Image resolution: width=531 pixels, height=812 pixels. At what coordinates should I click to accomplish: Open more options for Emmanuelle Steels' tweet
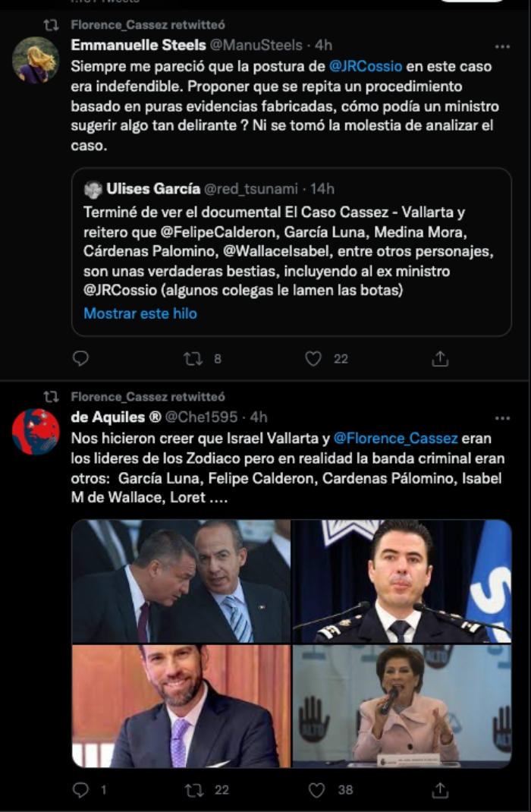coord(501,46)
